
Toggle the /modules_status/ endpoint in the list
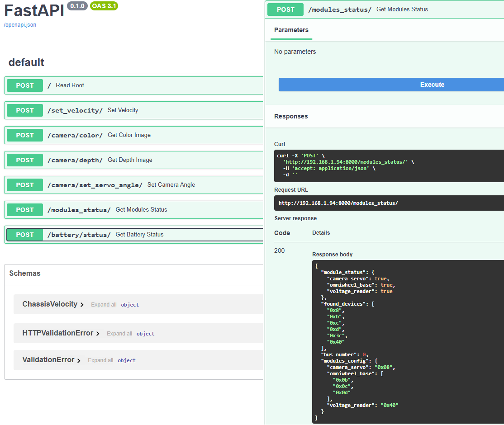79,210
